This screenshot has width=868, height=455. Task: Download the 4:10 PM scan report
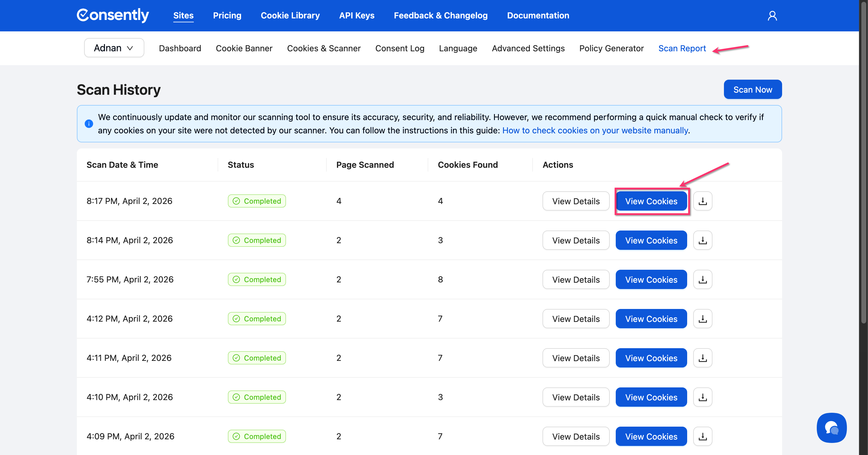point(703,397)
